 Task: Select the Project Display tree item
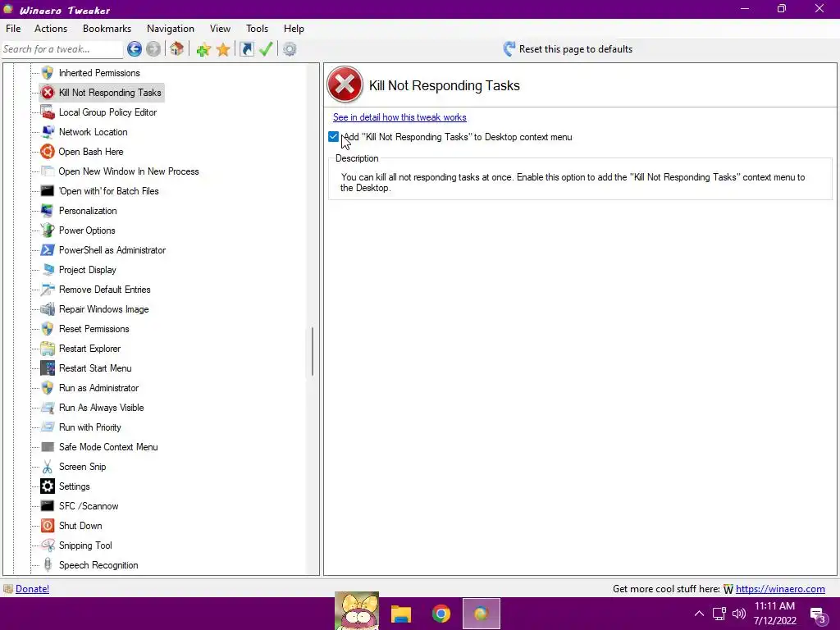(87, 270)
